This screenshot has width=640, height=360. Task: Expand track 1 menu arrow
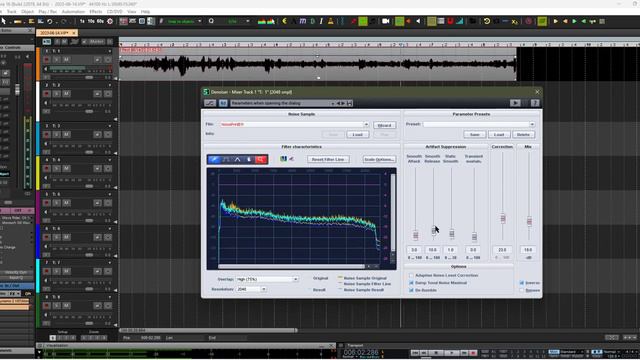click(109, 51)
